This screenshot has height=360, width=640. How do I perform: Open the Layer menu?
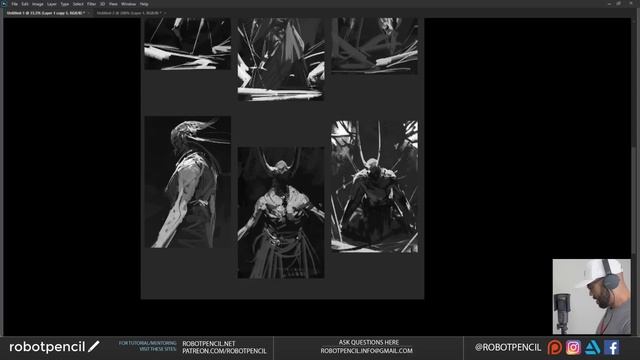52,4
